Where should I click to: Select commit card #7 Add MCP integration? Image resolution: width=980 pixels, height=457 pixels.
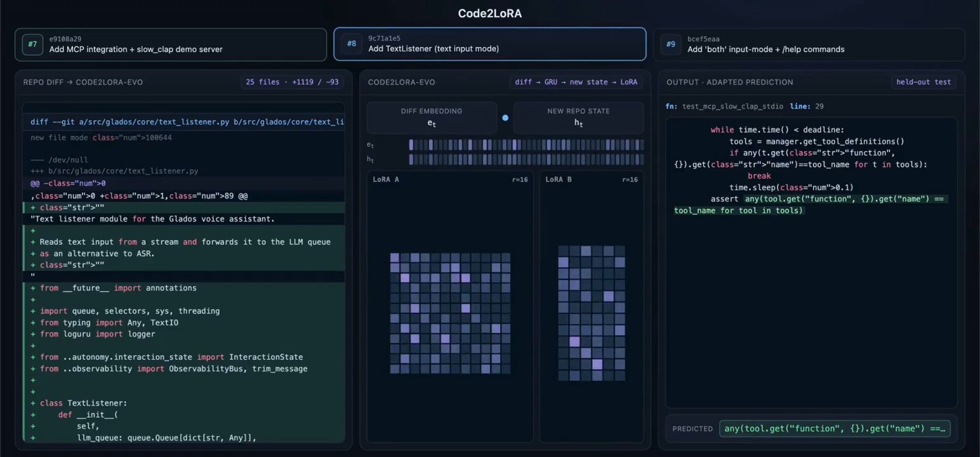[x=171, y=44]
